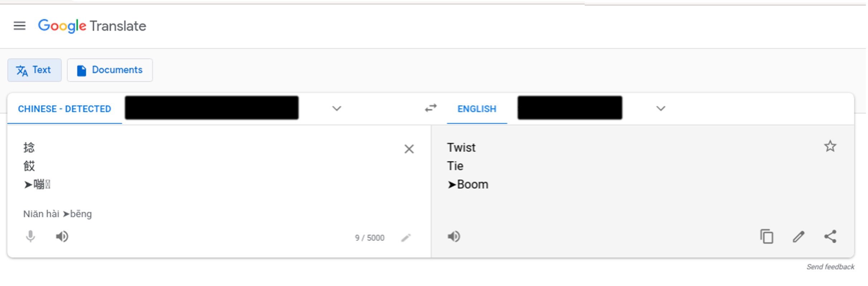Switch to Text translation mode
The height and width of the screenshot is (286, 868).
tap(34, 70)
